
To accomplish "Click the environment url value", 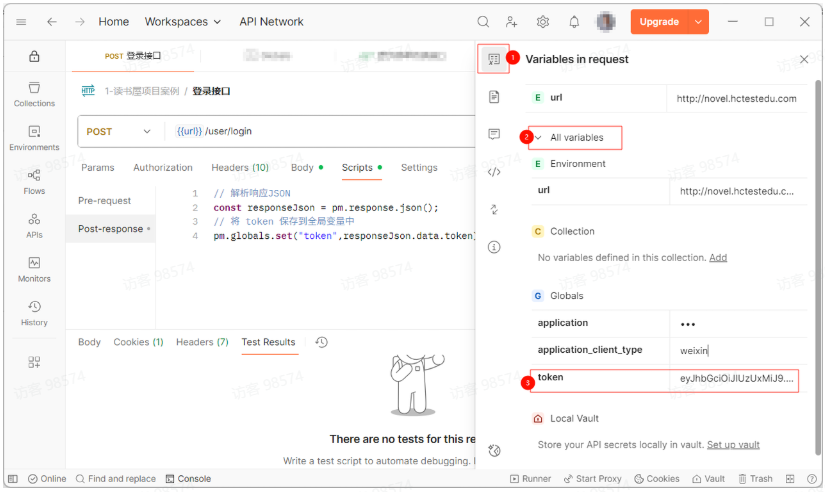I will tap(737, 191).
